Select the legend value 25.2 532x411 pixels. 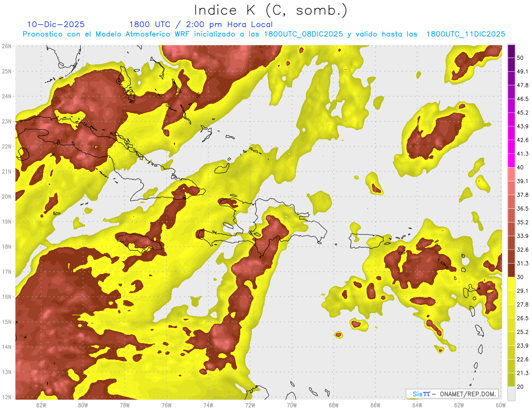[522, 332]
